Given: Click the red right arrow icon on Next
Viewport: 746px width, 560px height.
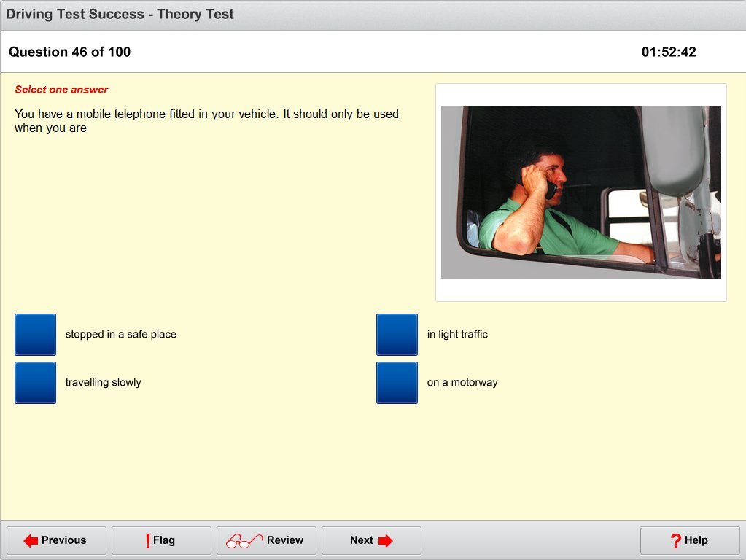Looking at the screenshot, I should click(x=385, y=540).
